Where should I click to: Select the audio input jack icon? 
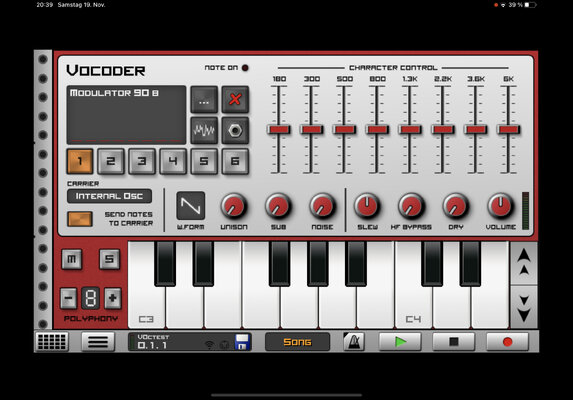[235, 130]
